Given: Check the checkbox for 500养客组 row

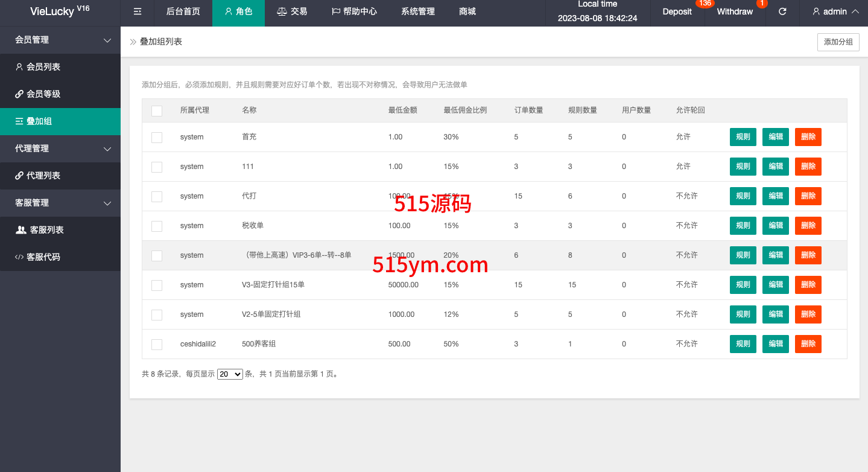Looking at the screenshot, I should [x=157, y=344].
